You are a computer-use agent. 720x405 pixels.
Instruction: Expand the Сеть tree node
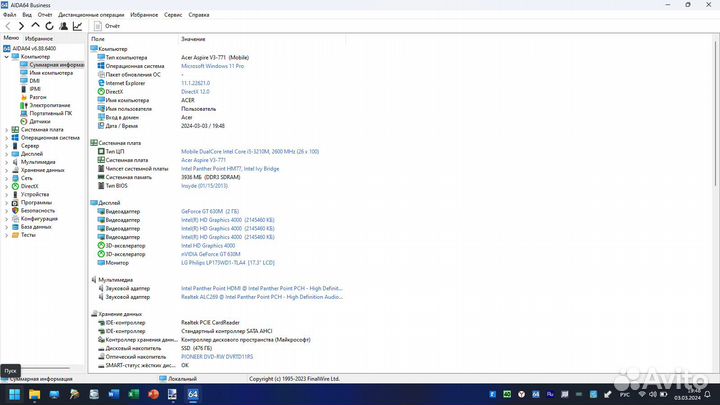[x=6, y=178]
